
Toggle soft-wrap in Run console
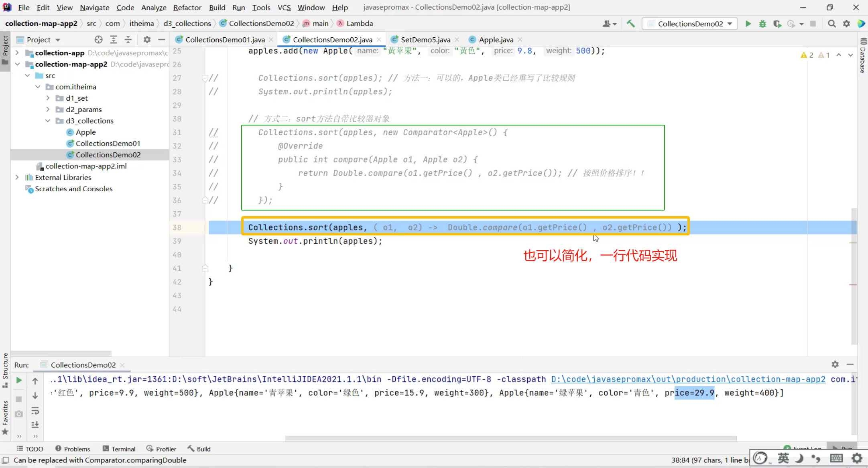pyautogui.click(x=35, y=411)
